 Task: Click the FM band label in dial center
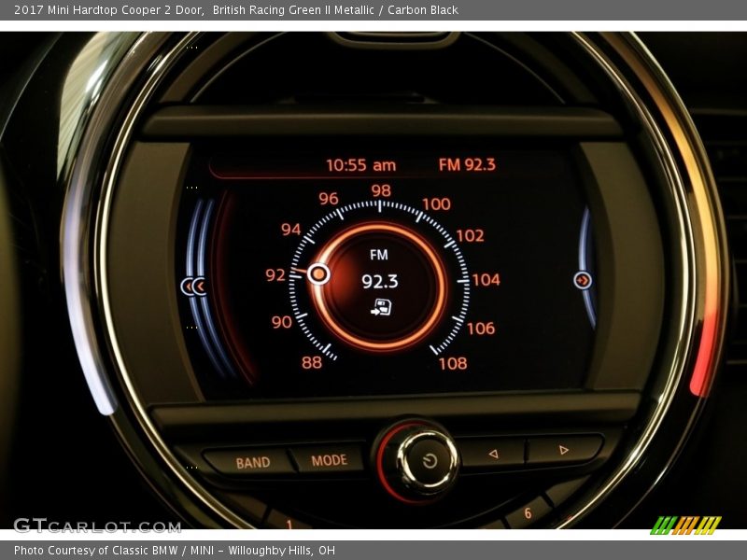(x=378, y=255)
